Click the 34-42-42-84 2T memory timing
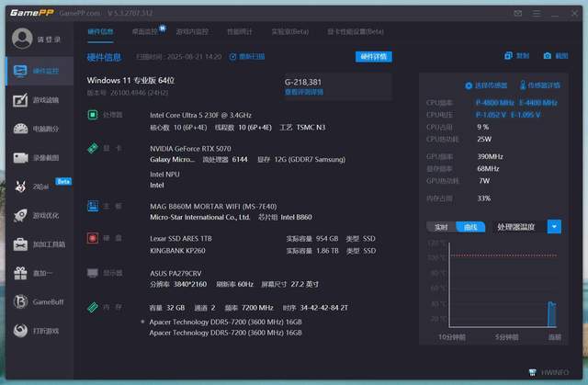This screenshot has width=588, height=385. pyautogui.click(x=324, y=308)
